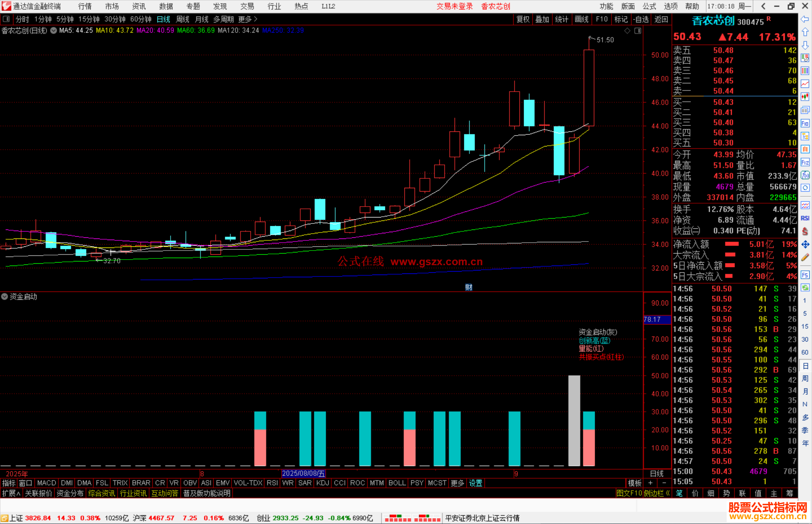Switch to the 60 minute period in sidebar

(x=804, y=352)
